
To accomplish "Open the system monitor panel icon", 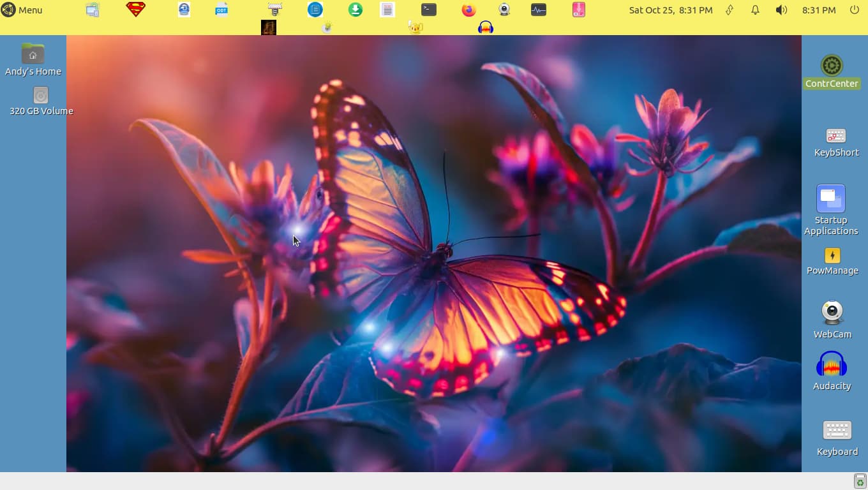I will (x=539, y=10).
